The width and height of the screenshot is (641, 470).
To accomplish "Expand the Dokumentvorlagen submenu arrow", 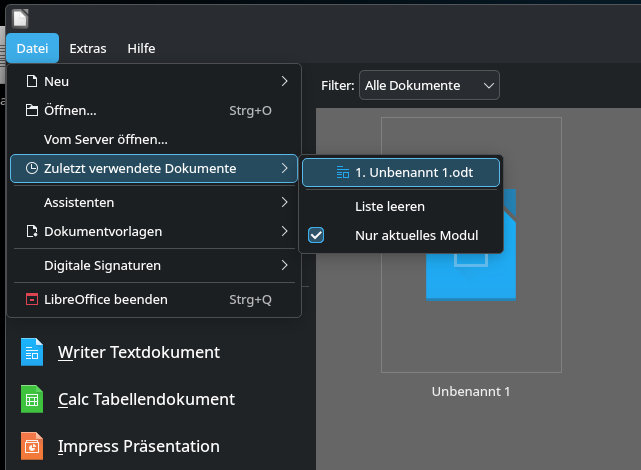I will click(285, 231).
